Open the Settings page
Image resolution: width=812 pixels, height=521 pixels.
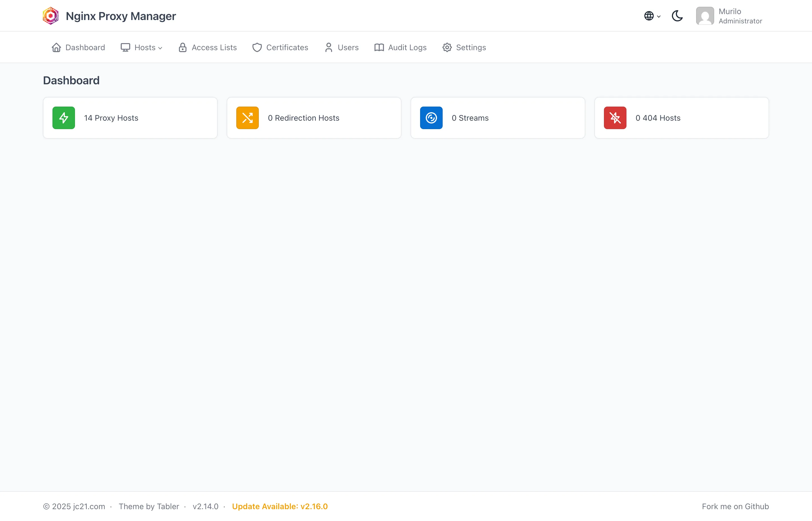464,47
